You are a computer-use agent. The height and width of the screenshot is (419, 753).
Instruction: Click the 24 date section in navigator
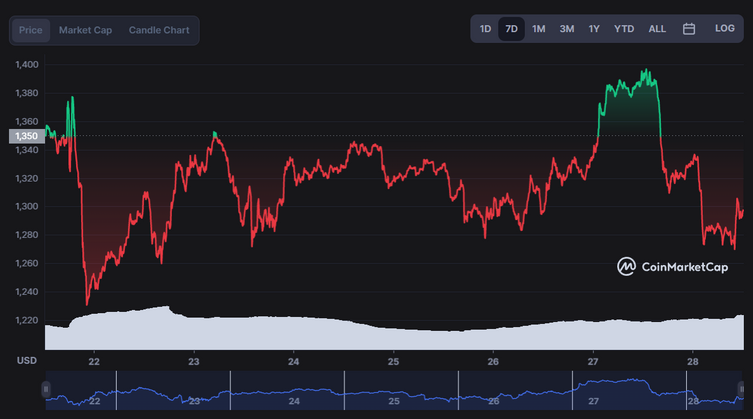pos(287,390)
